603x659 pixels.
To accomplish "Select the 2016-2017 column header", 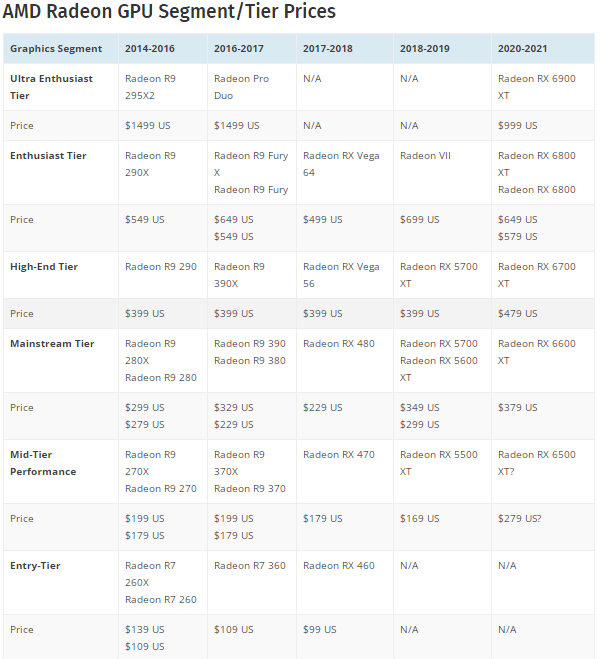I will coord(237,48).
